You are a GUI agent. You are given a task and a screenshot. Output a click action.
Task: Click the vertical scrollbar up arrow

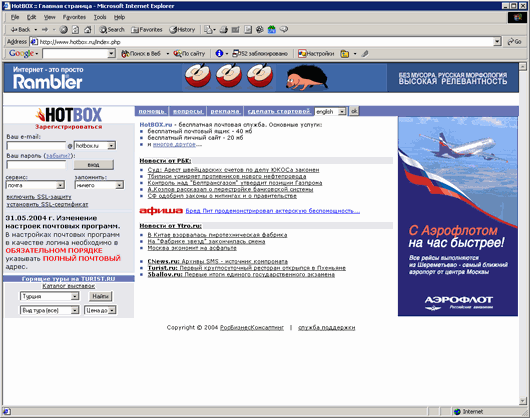point(523,66)
